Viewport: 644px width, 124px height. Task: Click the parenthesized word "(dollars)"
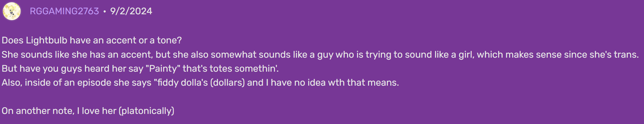(x=227, y=83)
